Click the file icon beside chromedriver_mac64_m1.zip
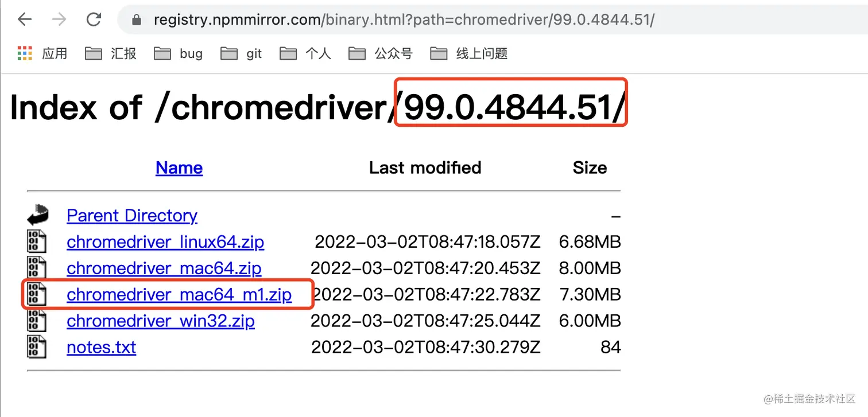 37,294
